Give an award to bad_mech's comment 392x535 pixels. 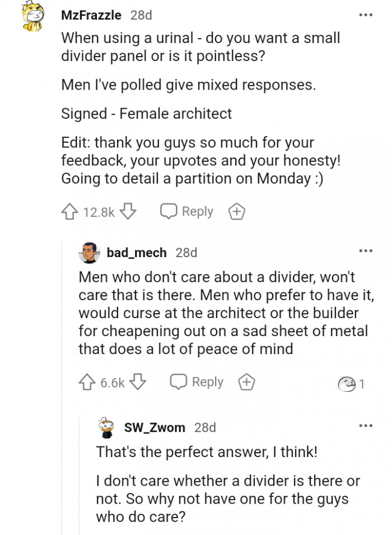[246, 382]
